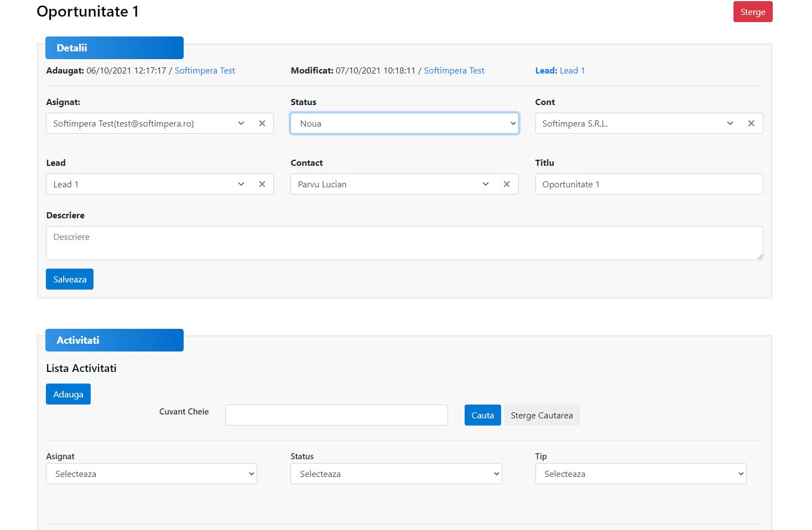Click the Lista Activitati heading
The image size is (812, 530).
click(81, 368)
